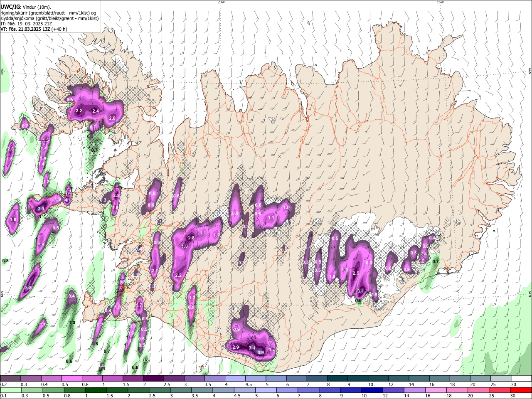Click the '2.9' snowfall value on the map
Viewport: 532px width, 399px height.
click(236, 347)
